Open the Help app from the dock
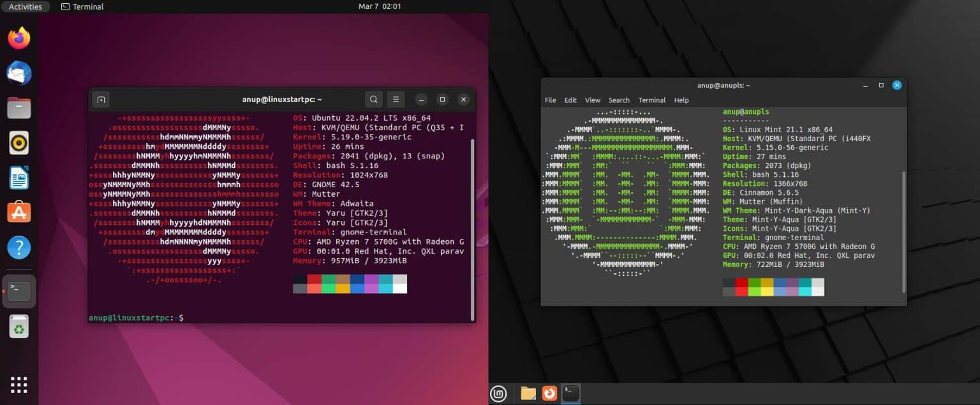 click(x=19, y=245)
